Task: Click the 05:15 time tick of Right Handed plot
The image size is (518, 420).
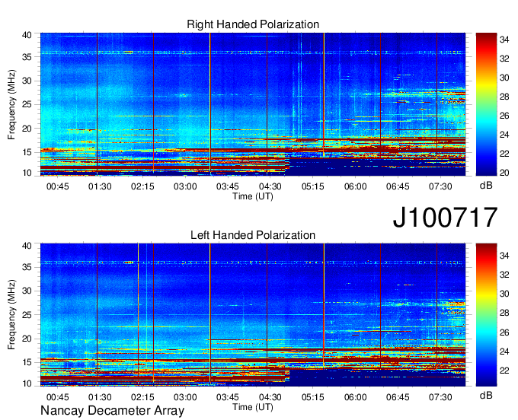Action: [x=312, y=186]
